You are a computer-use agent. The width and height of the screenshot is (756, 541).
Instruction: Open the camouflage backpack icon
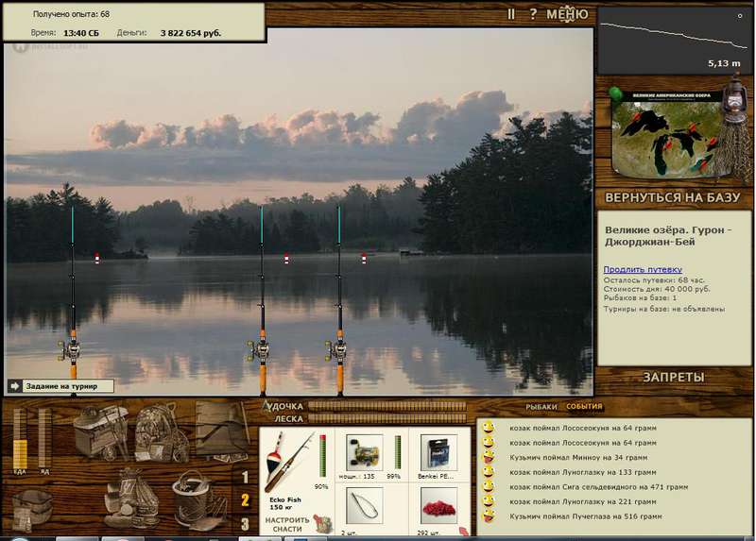(161, 433)
